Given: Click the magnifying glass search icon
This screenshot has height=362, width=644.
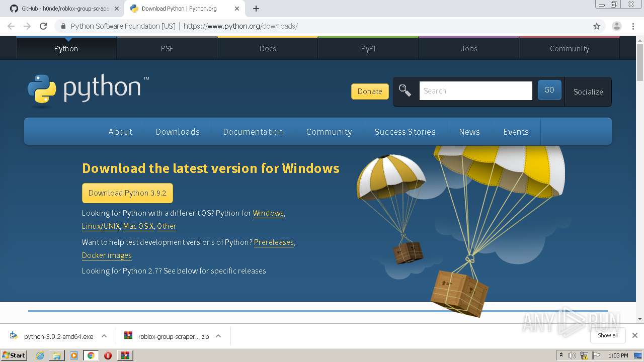Looking at the screenshot, I should pyautogui.click(x=405, y=90).
